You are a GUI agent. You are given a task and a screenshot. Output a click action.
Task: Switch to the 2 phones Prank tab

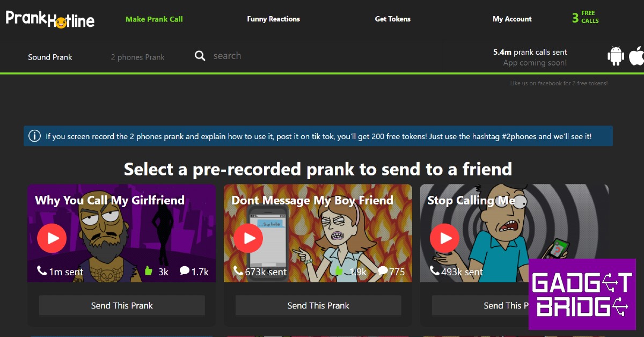137,57
